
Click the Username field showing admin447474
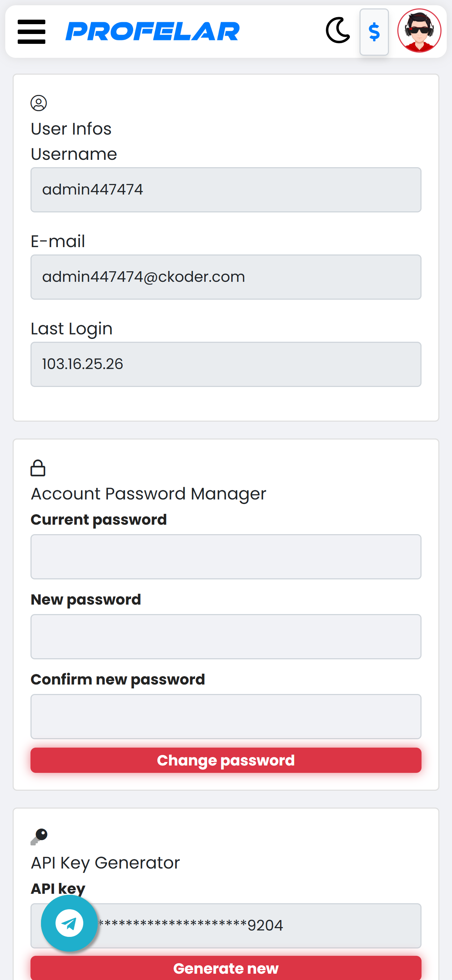point(226,190)
